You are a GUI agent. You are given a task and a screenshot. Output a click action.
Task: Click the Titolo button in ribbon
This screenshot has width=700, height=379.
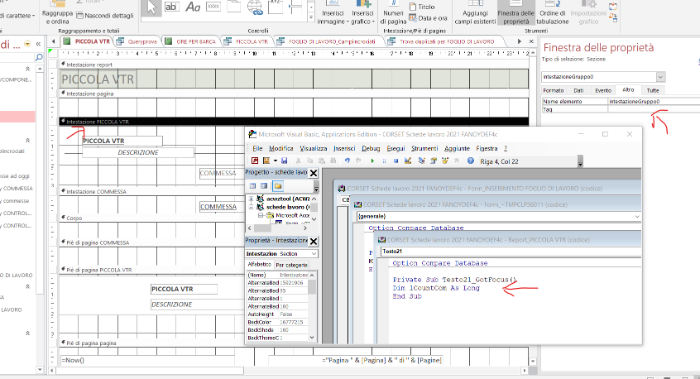[422, 7]
